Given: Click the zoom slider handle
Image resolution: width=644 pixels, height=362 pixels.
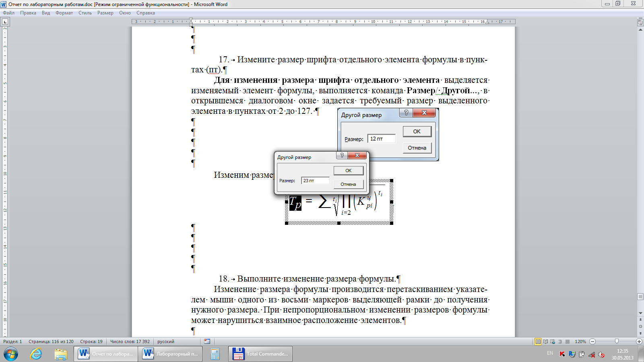Looking at the screenshot, I should point(617,341).
